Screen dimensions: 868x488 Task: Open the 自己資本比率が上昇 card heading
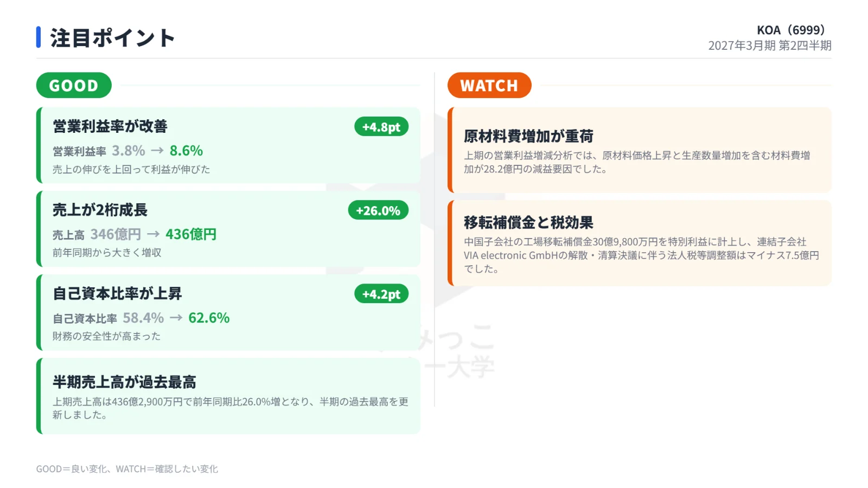pos(117,293)
